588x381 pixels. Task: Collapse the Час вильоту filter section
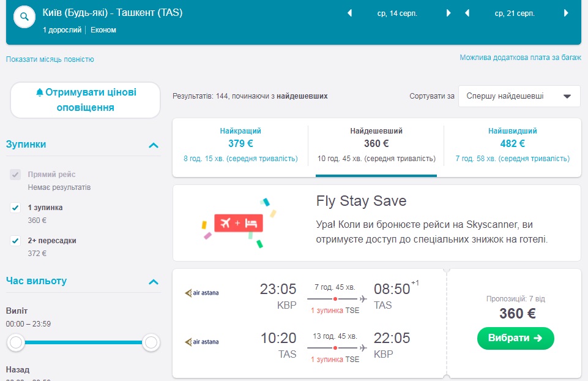point(154,282)
